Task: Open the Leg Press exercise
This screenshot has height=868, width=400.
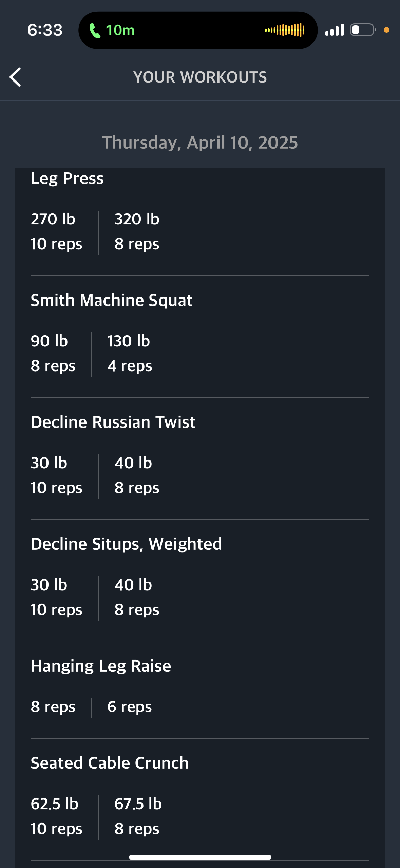Action: (67, 179)
